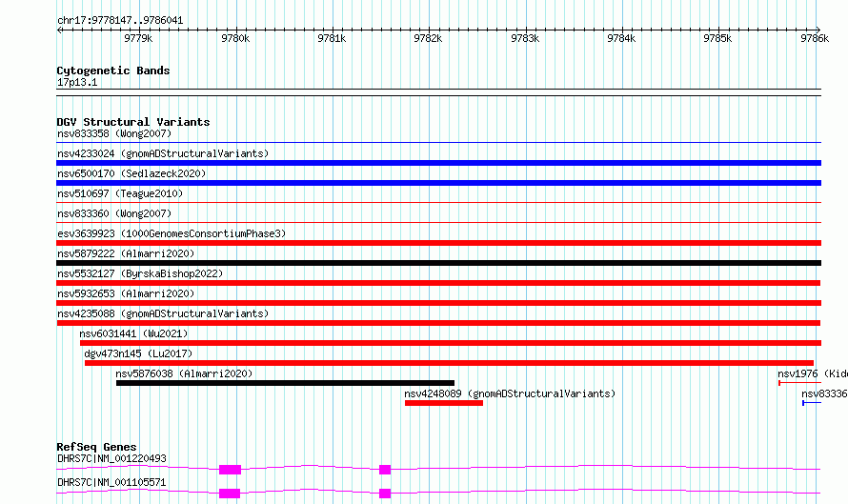Click the chr17:9778147..9786041 region label
This screenshot has height=504, width=848.
[120, 20]
